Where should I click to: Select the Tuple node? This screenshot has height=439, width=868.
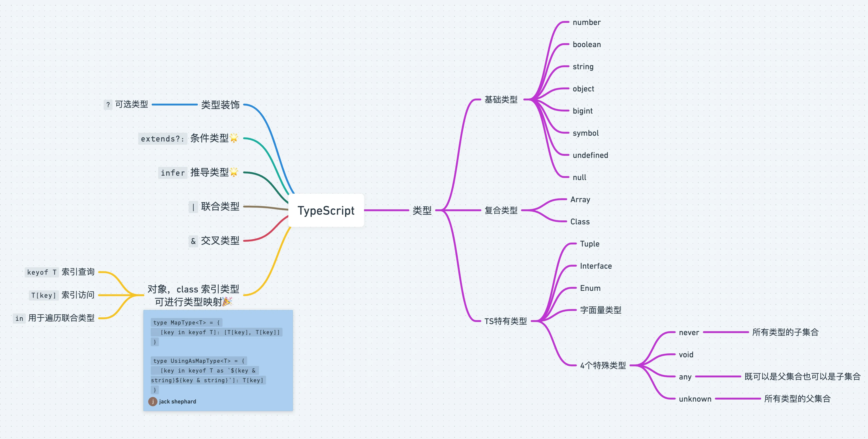590,244
